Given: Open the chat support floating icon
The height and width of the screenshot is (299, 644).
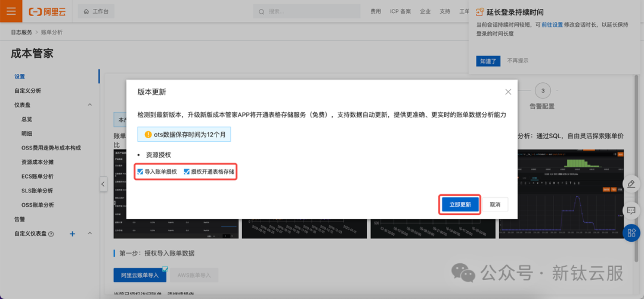Looking at the screenshot, I should pos(631,210).
